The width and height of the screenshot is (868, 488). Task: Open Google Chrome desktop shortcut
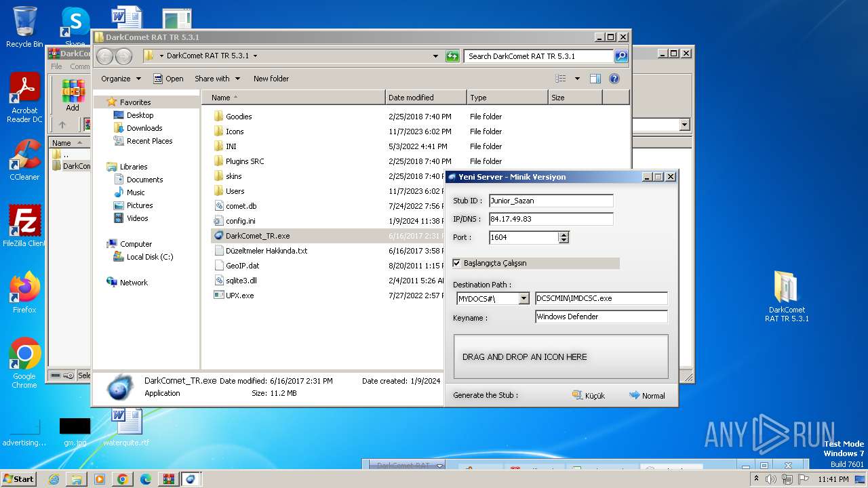[x=24, y=363]
